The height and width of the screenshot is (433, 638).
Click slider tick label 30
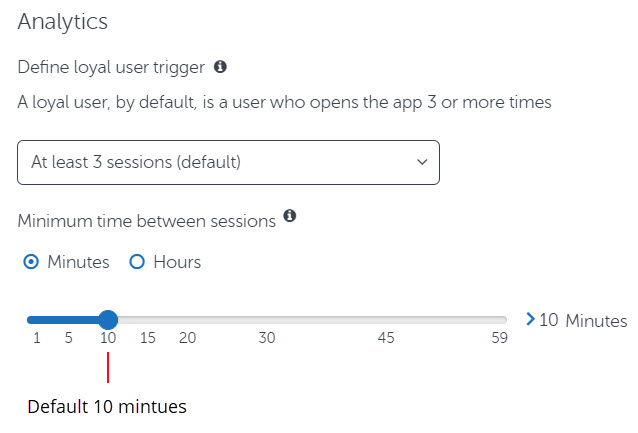267,338
